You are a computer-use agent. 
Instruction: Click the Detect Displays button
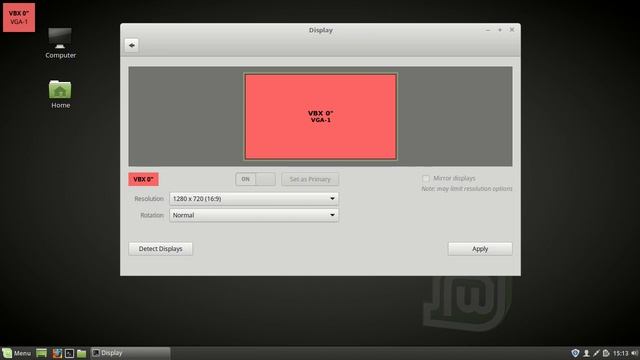point(160,249)
